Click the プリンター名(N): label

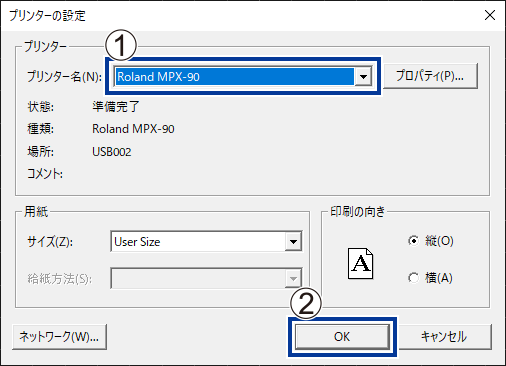click(x=64, y=77)
